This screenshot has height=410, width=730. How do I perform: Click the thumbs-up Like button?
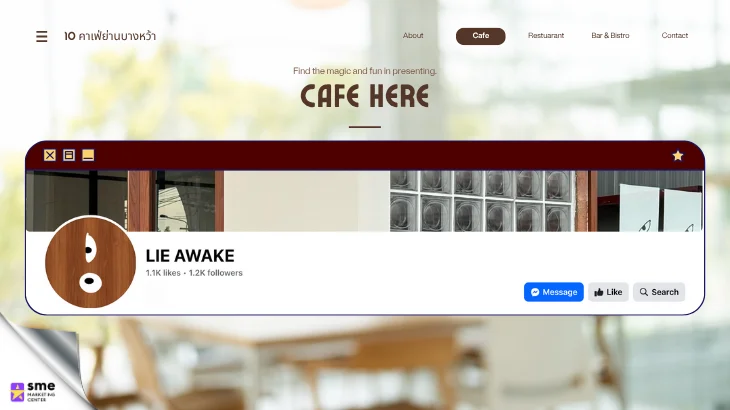pos(608,292)
